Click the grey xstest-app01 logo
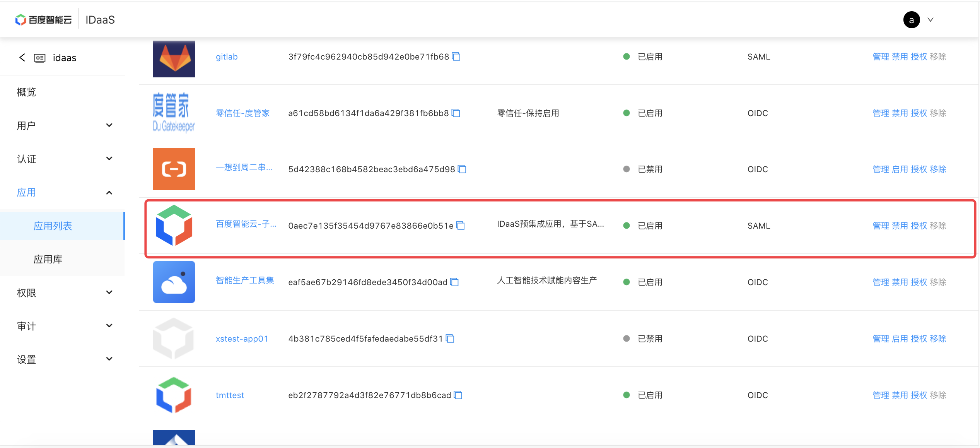 pyautogui.click(x=173, y=339)
